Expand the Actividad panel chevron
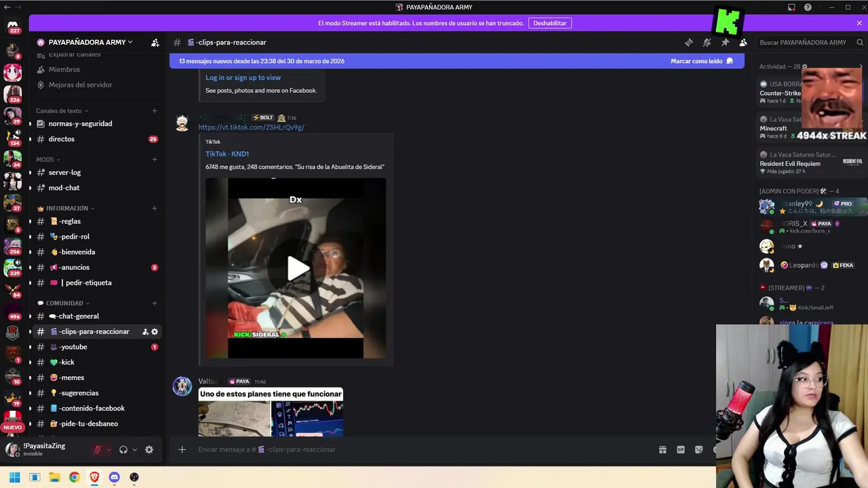The width and height of the screenshot is (868, 488). tap(861, 66)
